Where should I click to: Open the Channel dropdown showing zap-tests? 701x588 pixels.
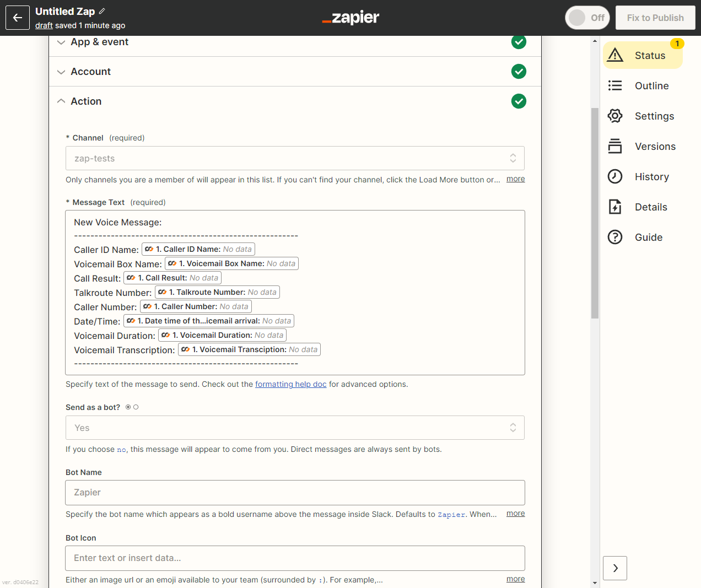[295, 158]
